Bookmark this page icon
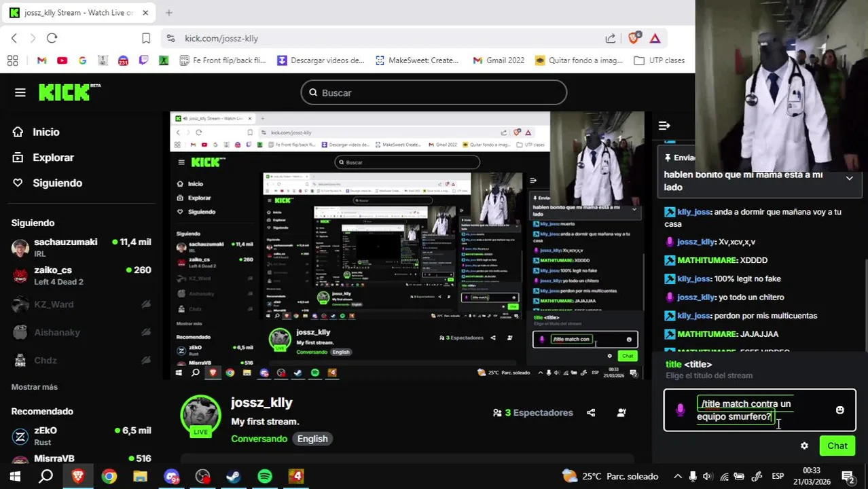 click(x=146, y=38)
